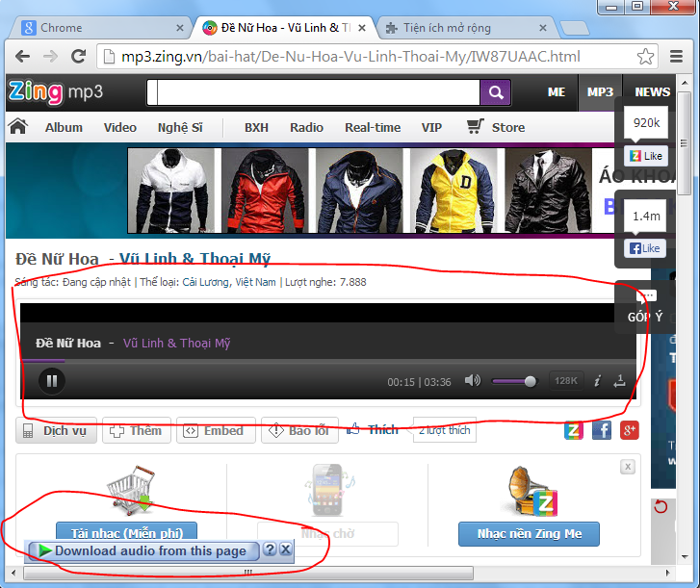700x588 pixels.
Task: Click the Facebook Like button
Action: [x=645, y=248]
